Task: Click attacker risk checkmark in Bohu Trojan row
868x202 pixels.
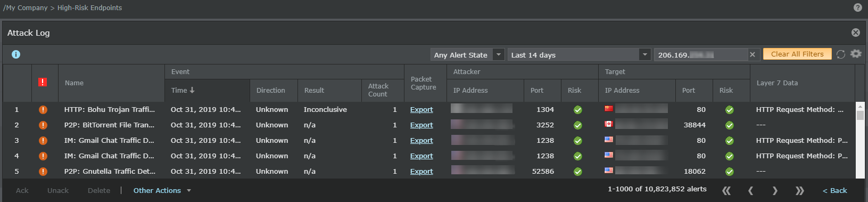Action: coord(577,110)
